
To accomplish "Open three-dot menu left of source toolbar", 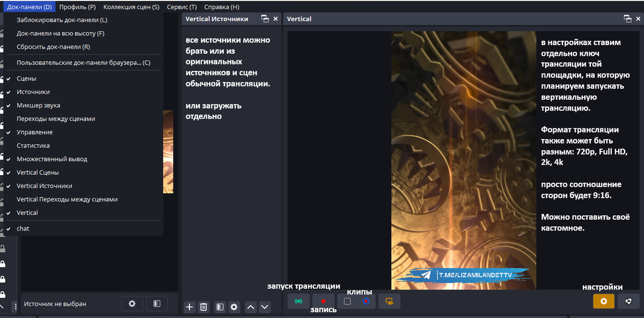I will (15, 306).
